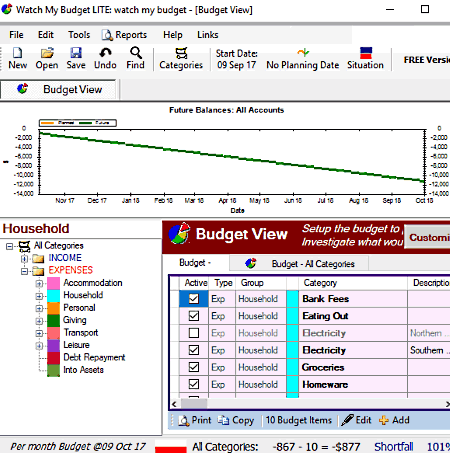This screenshot has height=453, width=450.
Task: Click the Budget View banner logo icon
Action: tap(179, 233)
